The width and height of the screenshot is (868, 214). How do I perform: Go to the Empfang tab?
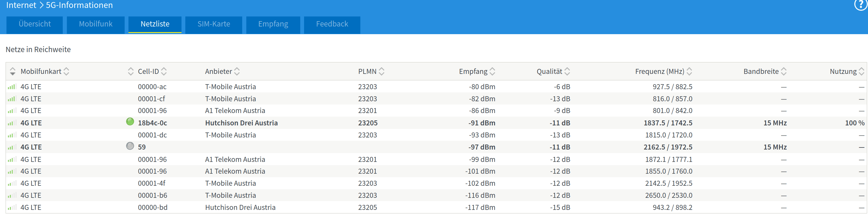(x=273, y=24)
